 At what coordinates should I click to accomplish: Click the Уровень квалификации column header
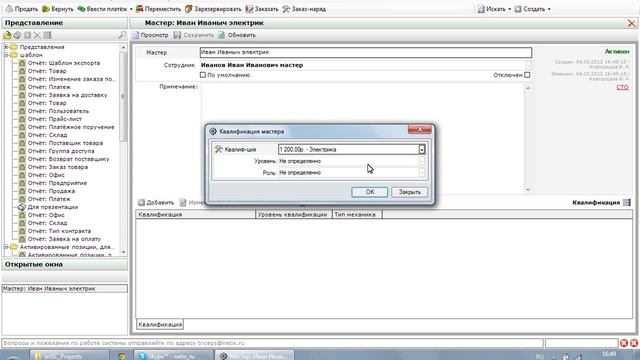click(293, 214)
